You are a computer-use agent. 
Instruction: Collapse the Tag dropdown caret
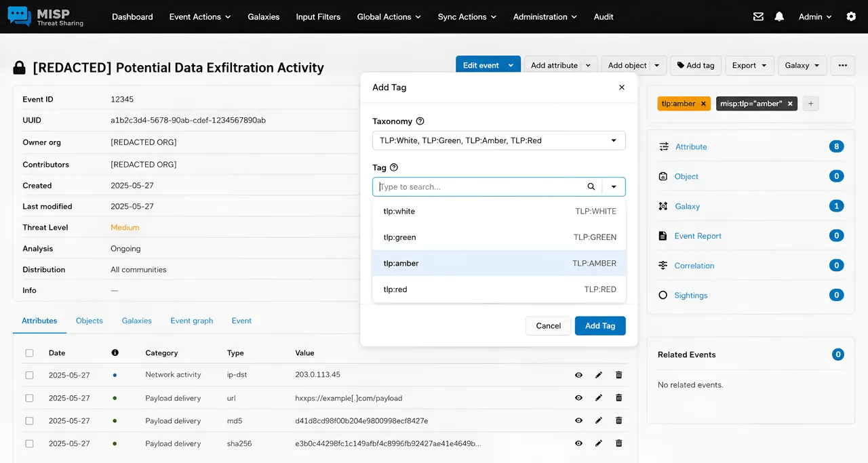click(614, 186)
